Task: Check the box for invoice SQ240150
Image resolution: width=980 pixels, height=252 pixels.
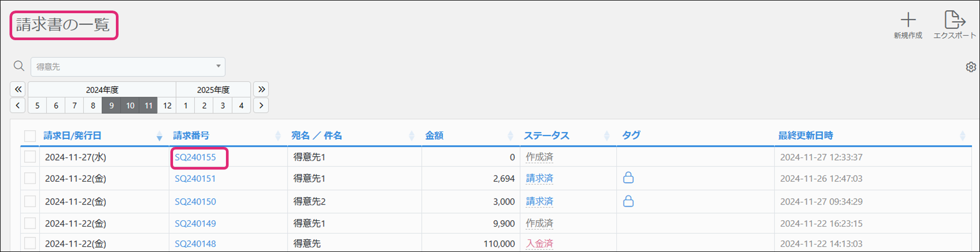Action: click(30, 201)
